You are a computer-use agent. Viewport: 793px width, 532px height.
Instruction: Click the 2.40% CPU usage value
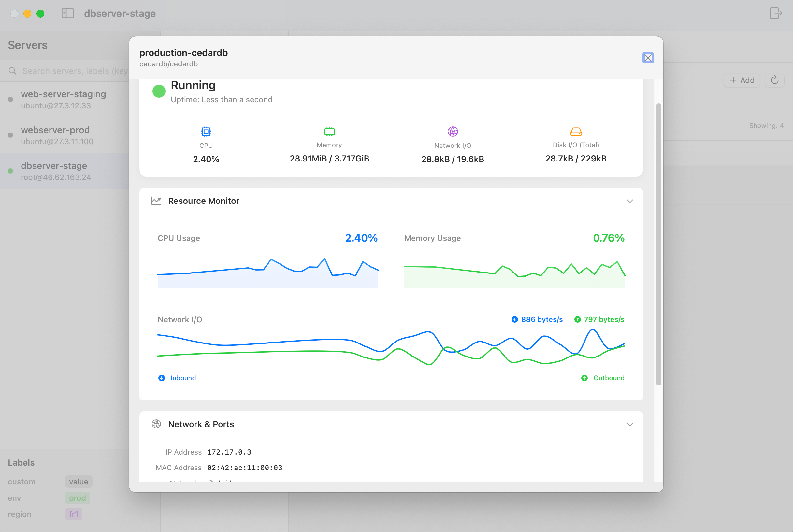[x=361, y=238]
